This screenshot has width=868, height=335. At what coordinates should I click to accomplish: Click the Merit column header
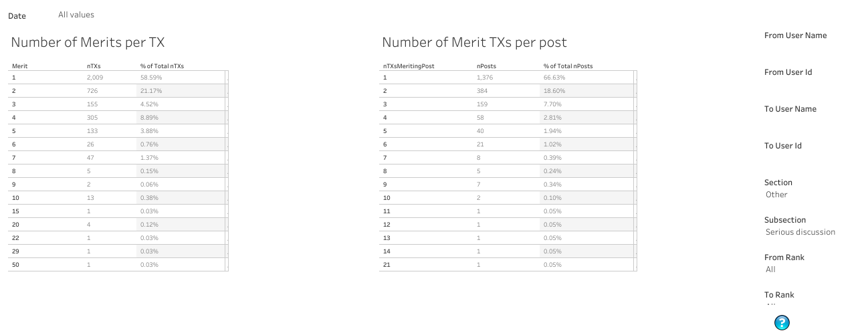pyautogui.click(x=19, y=66)
